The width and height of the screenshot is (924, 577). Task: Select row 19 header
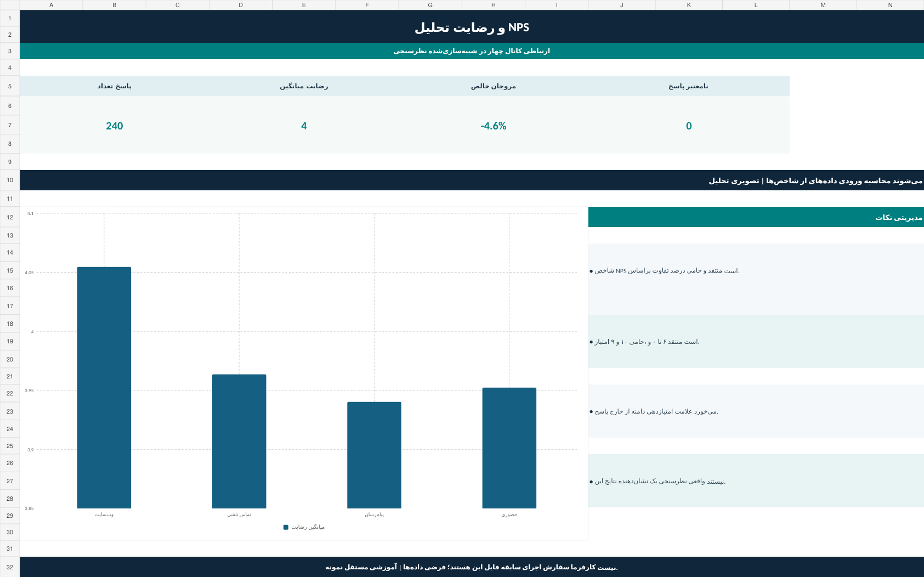(10, 341)
